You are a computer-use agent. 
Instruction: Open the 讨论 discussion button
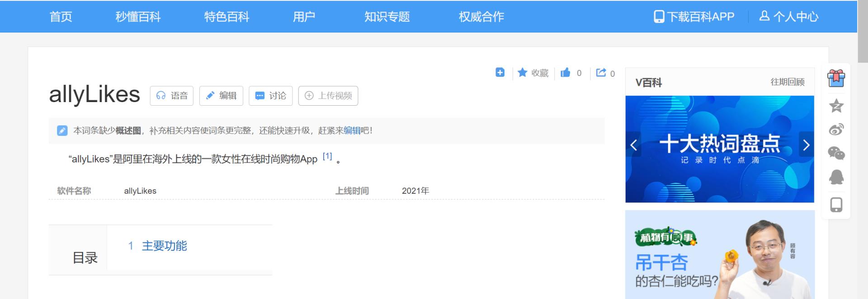[x=271, y=96]
